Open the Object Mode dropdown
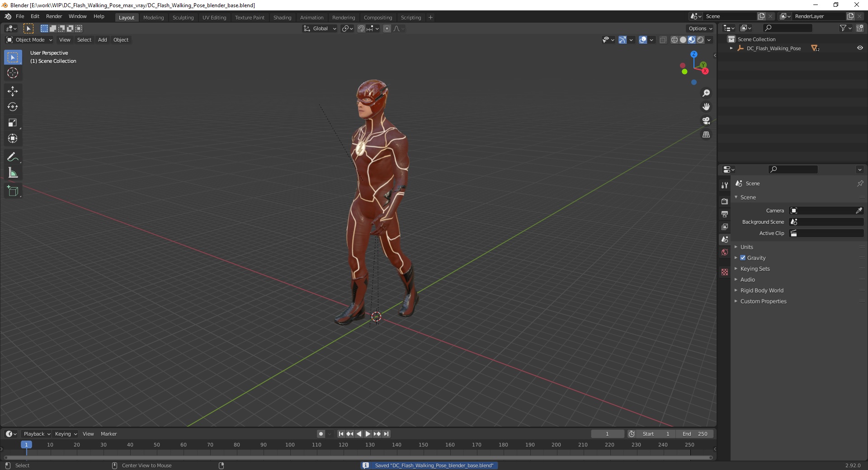 (29, 40)
